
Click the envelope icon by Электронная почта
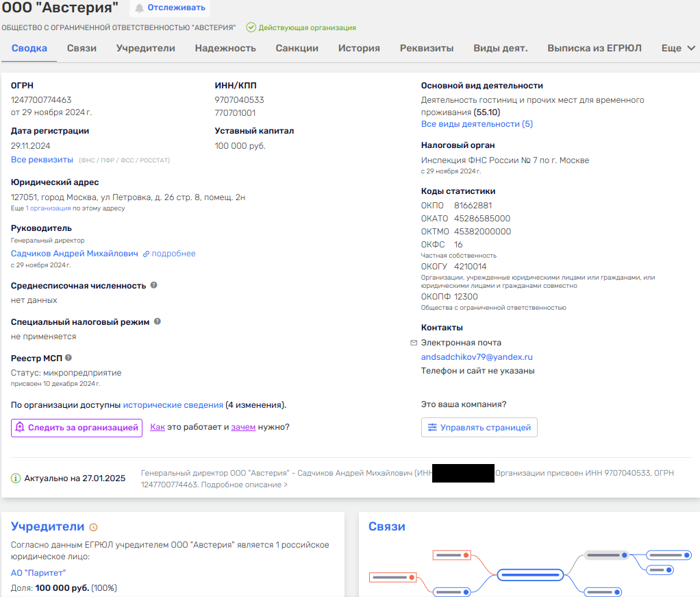coord(414,343)
